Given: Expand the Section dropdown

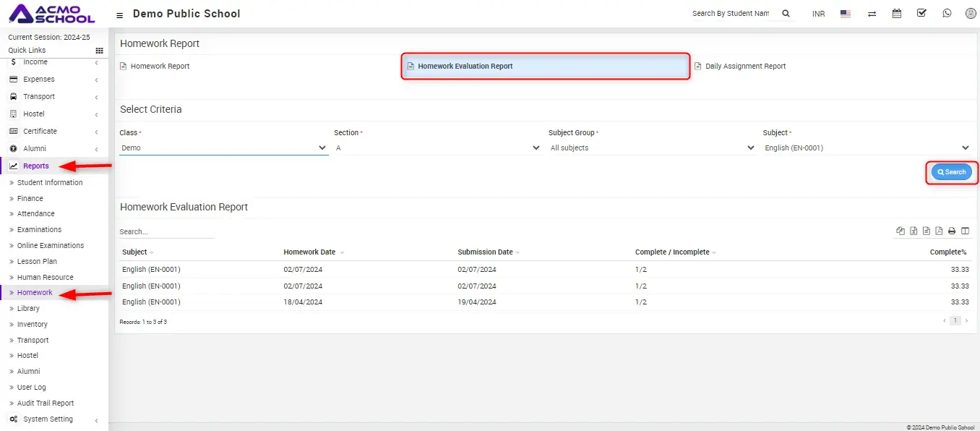Looking at the screenshot, I should (x=438, y=148).
